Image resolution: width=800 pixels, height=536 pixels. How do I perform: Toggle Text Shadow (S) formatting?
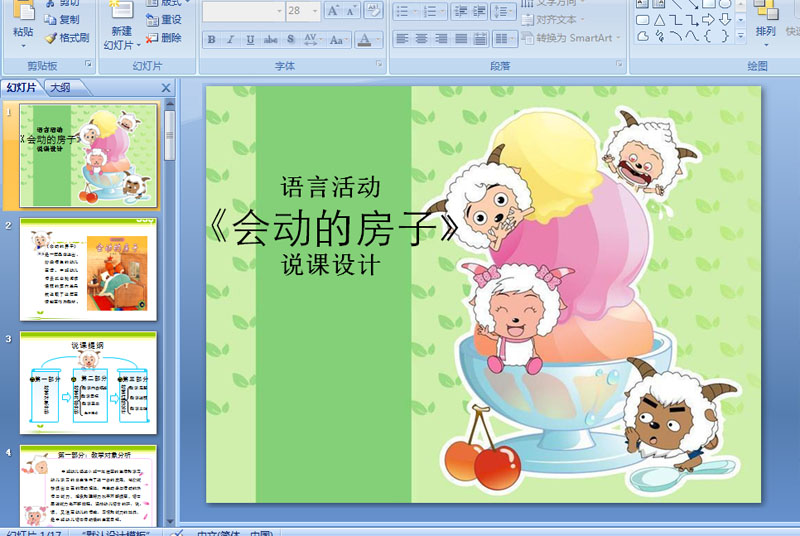290,39
